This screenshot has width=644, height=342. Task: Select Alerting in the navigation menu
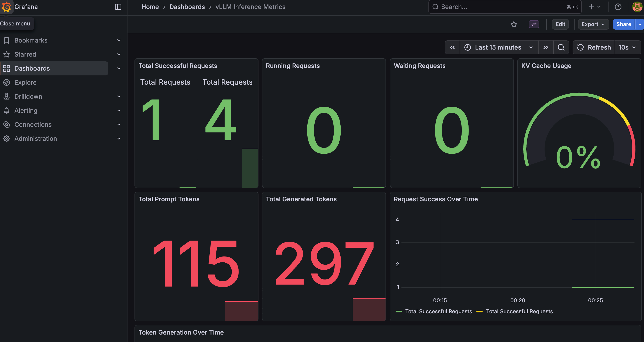tap(26, 110)
